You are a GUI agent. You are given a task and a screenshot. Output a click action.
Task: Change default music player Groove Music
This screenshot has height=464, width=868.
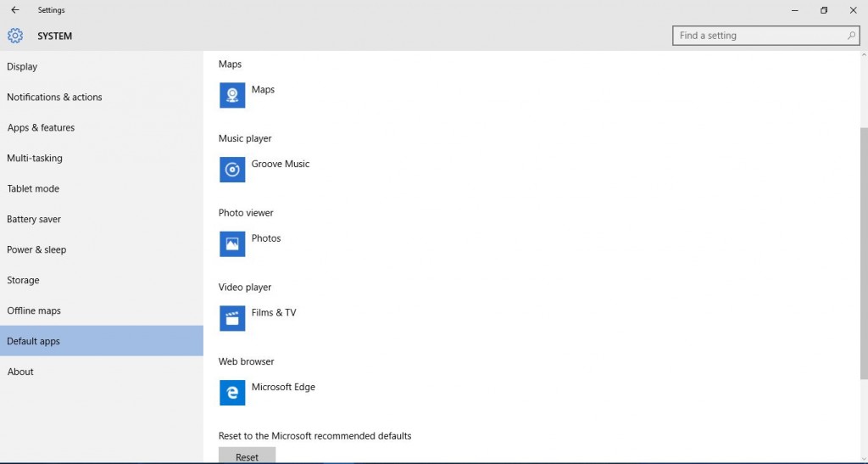280,164
